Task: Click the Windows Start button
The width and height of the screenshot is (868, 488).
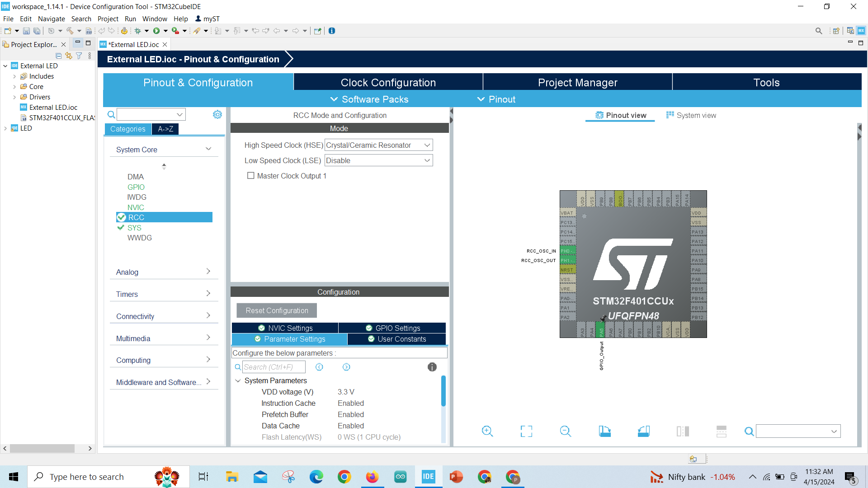Action: coord(14,476)
